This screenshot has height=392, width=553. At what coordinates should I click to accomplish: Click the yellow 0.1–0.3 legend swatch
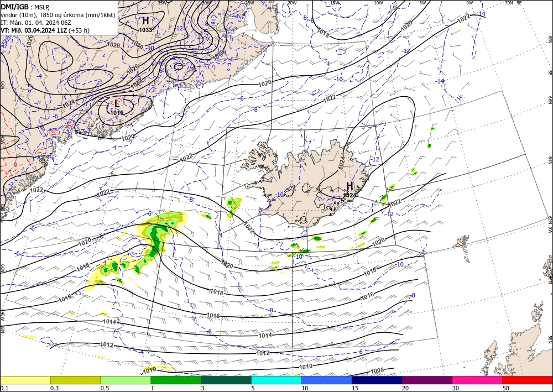click(25, 380)
